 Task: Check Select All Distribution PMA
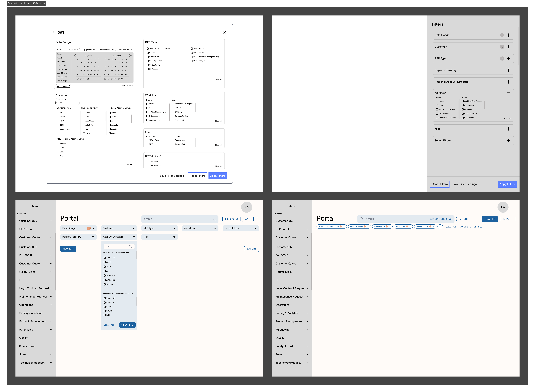[x=148, y=49]
